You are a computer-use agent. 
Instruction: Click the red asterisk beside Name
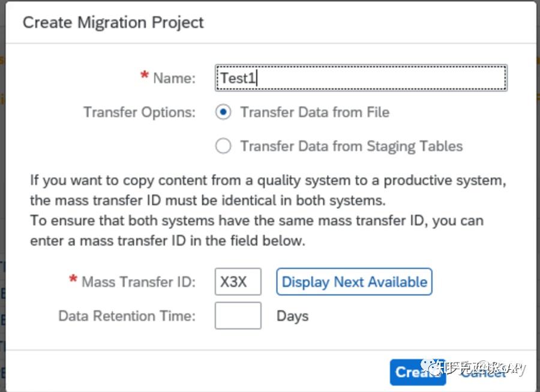click(x=144, y=76)
